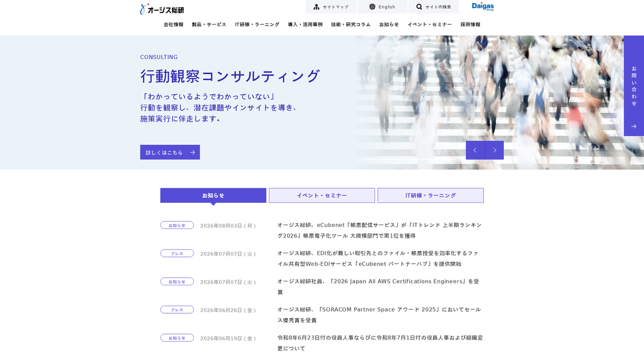Click the Daigas Group logo
The width and height of the screenshot is (644, 362).
(482, 6)
